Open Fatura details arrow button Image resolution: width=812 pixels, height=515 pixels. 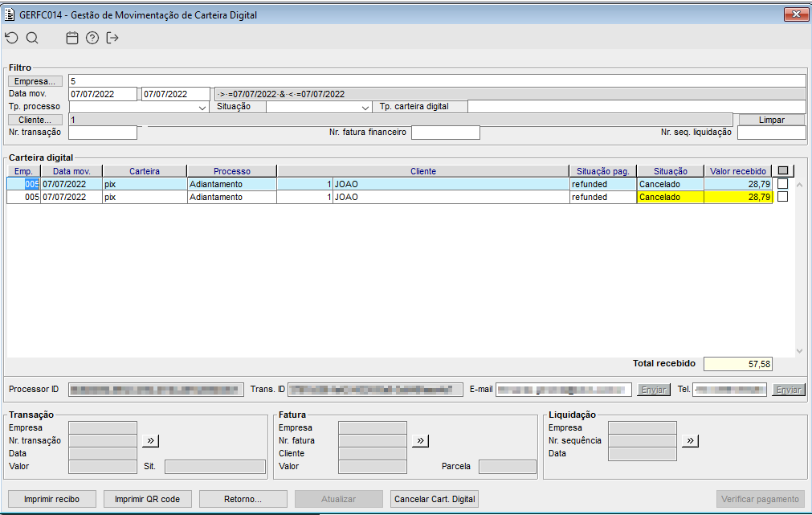click(420, 440)
